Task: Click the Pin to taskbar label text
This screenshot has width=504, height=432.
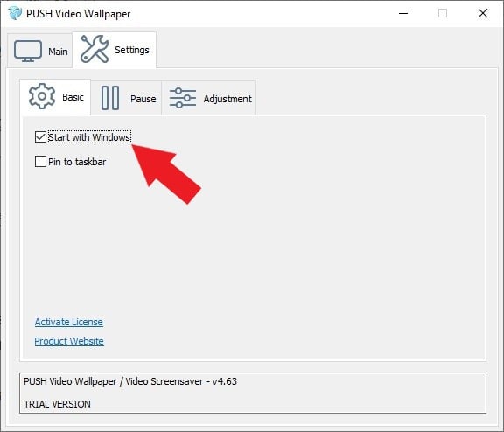Action: point(77,162)
